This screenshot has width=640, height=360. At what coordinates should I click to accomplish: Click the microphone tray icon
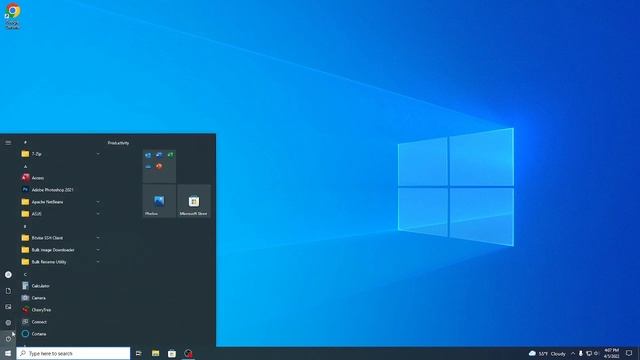tap(581, 353)
